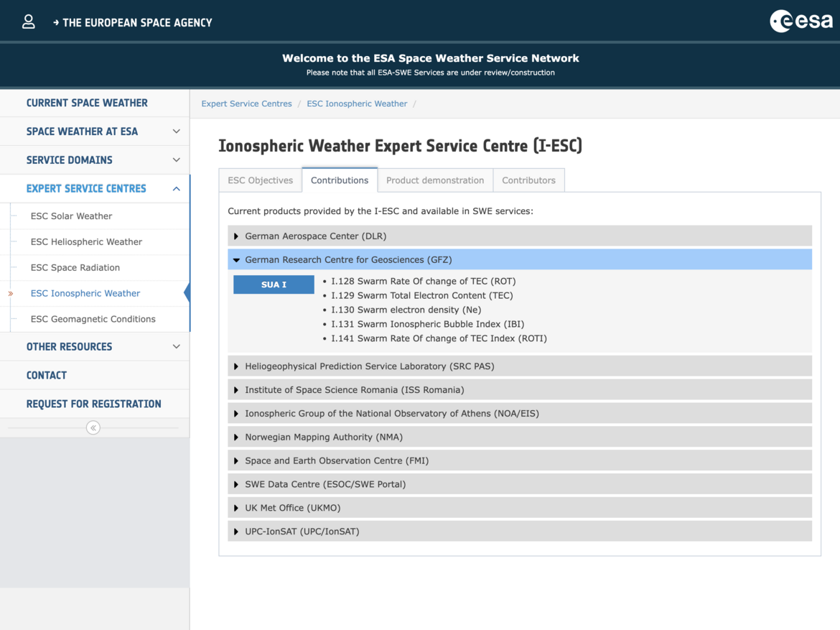
Task: Expand UK Met Office (UKMO) section
Action: coord(520,508)
